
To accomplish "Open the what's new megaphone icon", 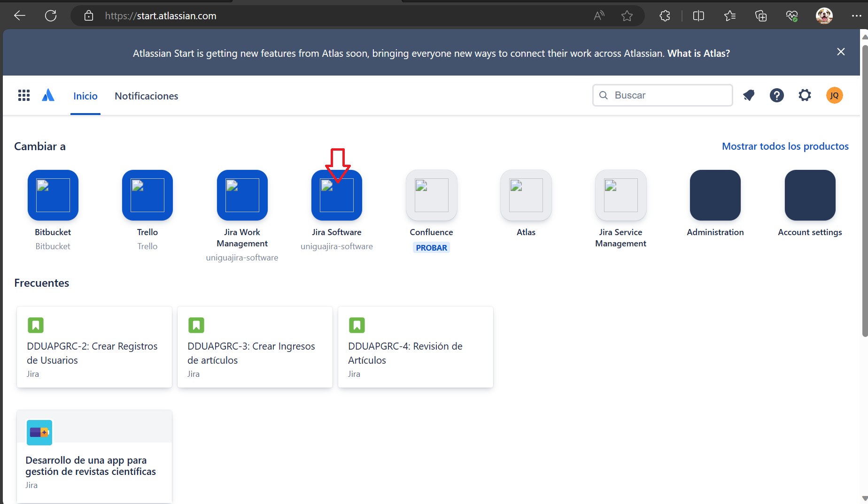I will 749,96.
